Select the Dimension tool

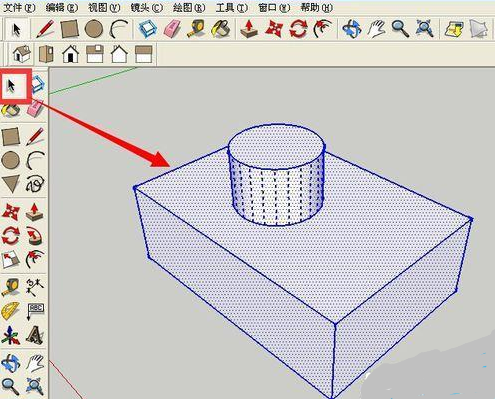[x=35, y=288]
